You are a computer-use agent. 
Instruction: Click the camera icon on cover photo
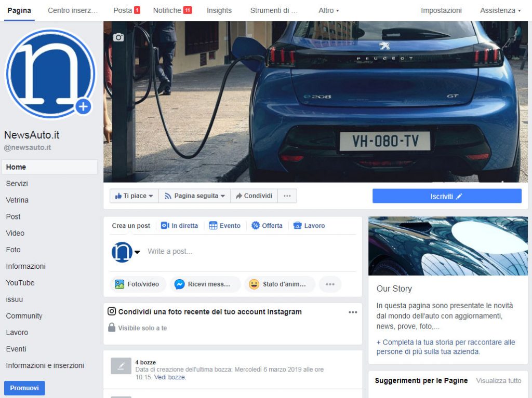point(118,37)
